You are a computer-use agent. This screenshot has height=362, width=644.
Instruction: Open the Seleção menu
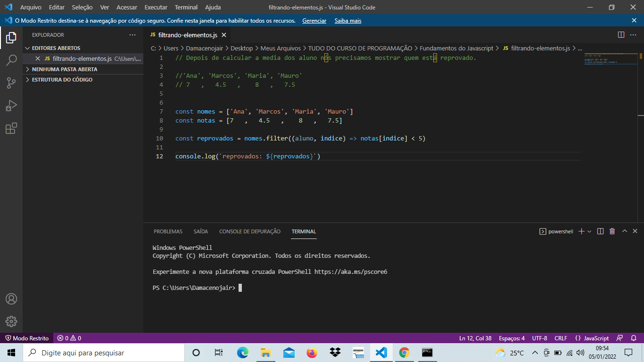(x=82, y=7)
